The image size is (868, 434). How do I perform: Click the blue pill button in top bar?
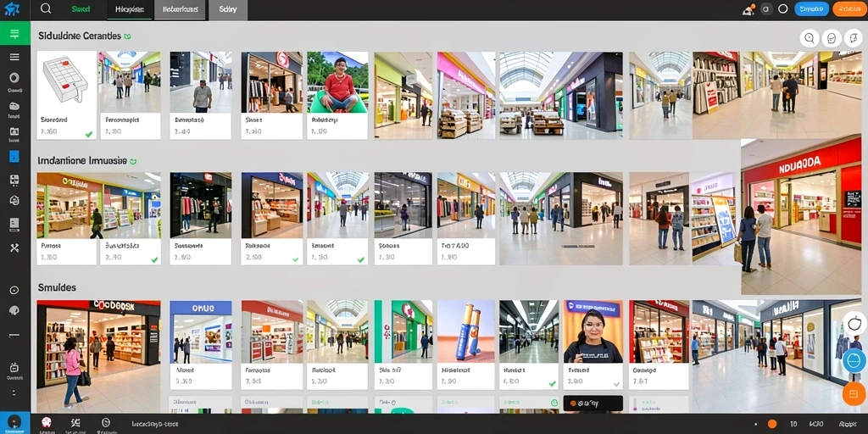(811, 8)
